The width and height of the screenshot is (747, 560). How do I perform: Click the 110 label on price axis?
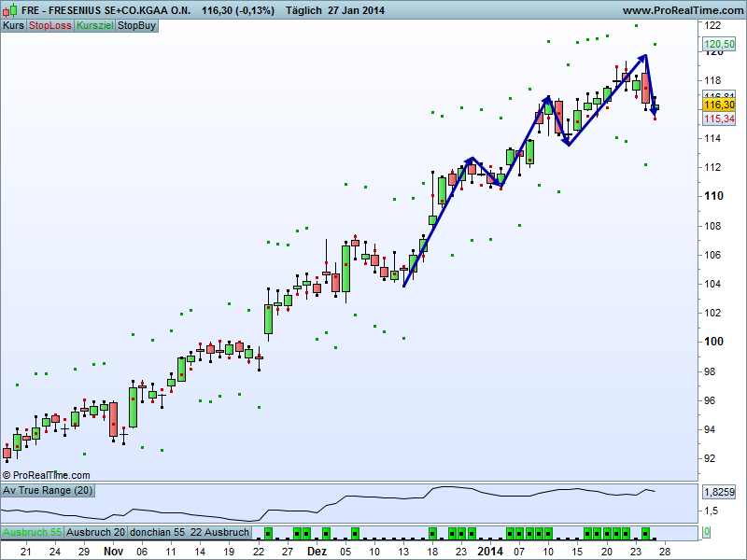point(713,196)
